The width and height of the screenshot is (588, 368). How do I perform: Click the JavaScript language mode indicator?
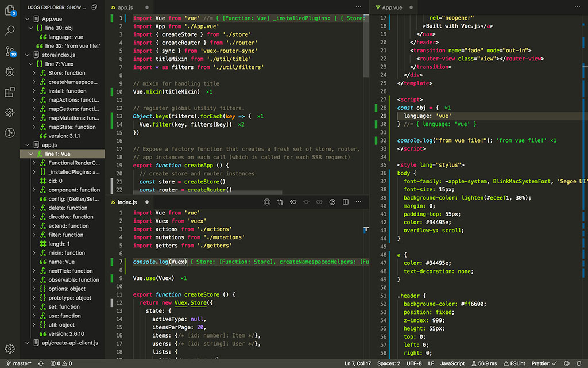pyautogui.click(x=452, y=362)
